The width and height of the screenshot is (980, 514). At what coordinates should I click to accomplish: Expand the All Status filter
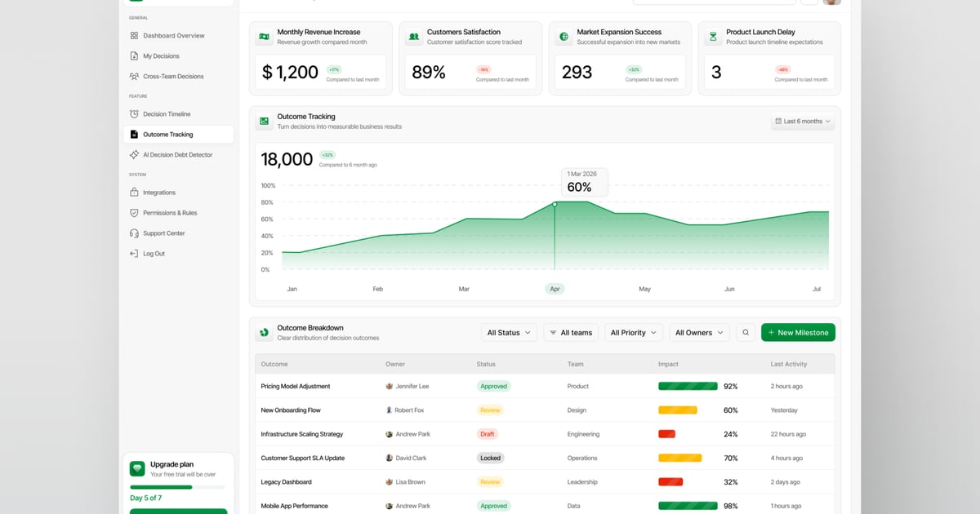coord(509,333)
